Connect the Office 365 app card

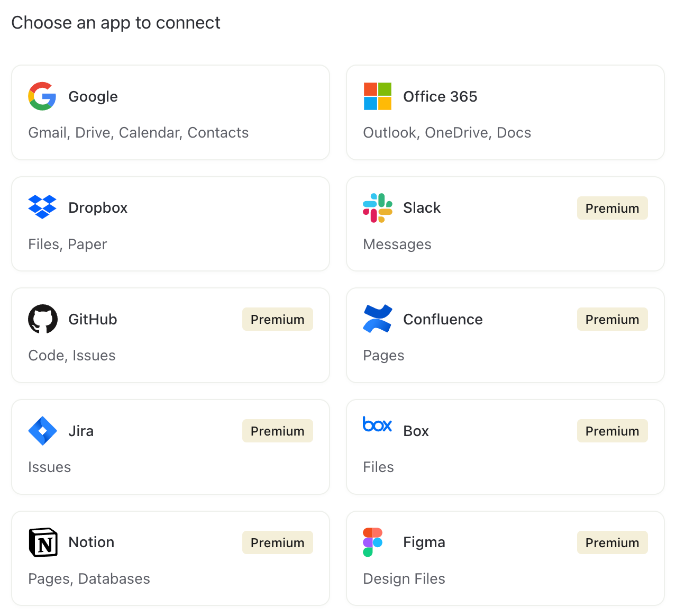point(505,112)
